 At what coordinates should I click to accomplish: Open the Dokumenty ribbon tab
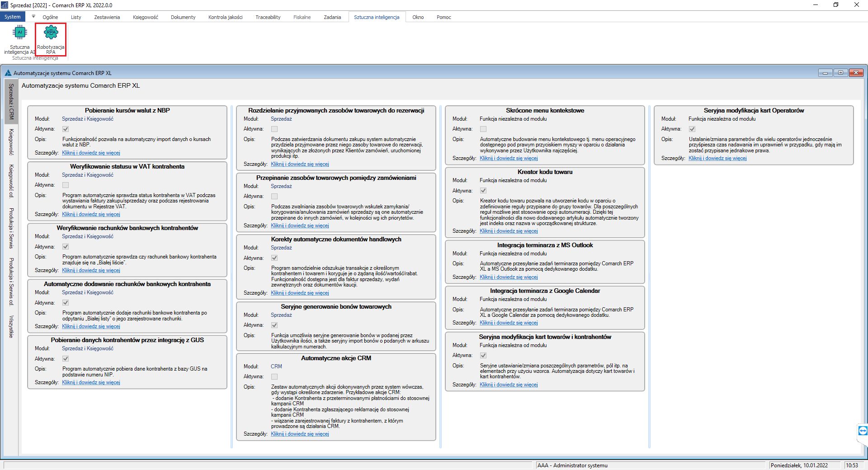pos(183,17)
